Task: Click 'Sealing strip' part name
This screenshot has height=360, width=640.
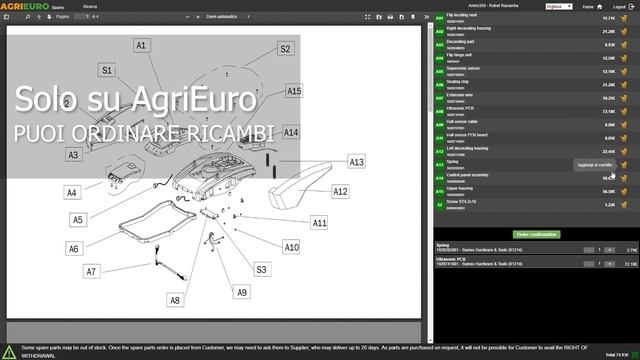Action: [458, 82]
